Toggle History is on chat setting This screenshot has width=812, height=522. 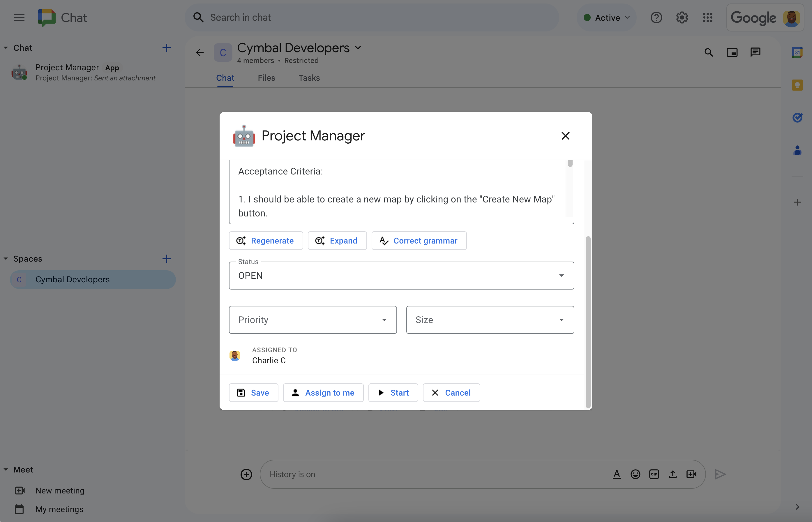tap(292, 473)
